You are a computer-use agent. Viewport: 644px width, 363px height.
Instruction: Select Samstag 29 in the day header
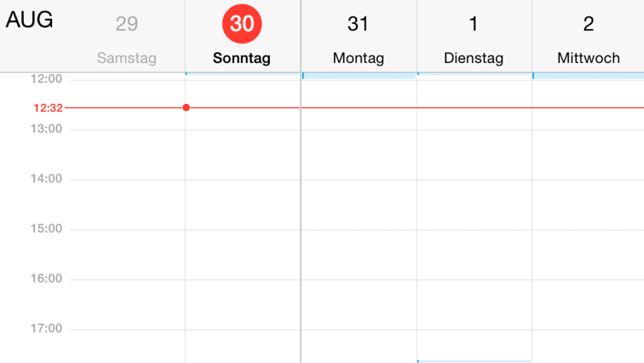click(126, 39)
